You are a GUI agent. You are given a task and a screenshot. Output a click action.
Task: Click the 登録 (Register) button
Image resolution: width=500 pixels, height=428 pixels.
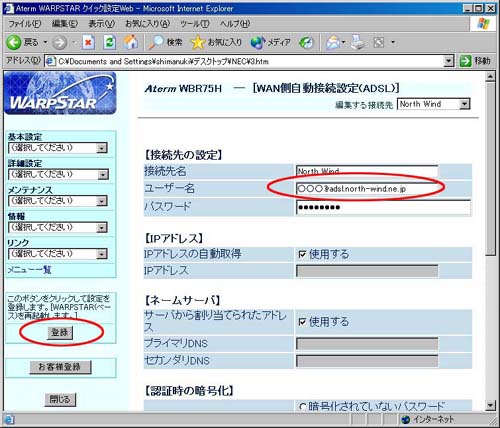(60, 332)
